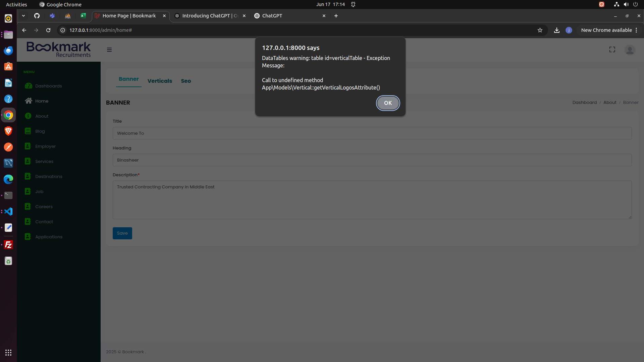Screen dimensions: 644x362
Task: Switch to the Verticals tab
Action: tap(160, 81)
